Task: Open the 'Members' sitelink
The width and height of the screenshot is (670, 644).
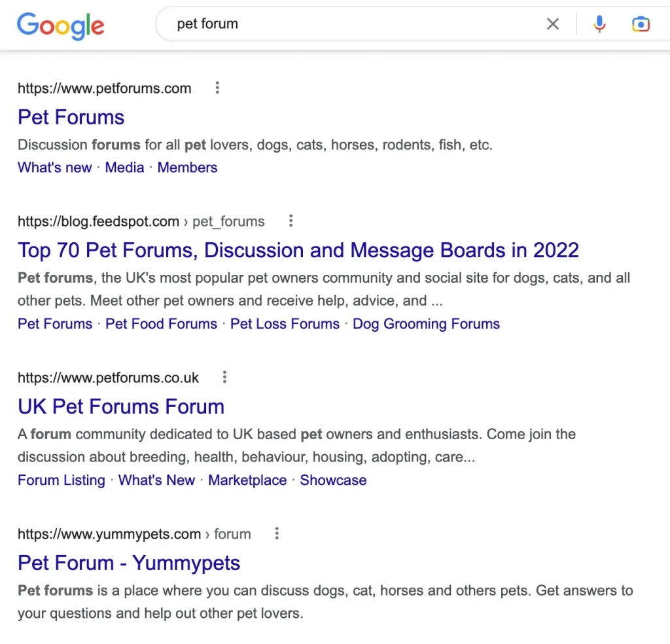Action: (x=188, y=168)
